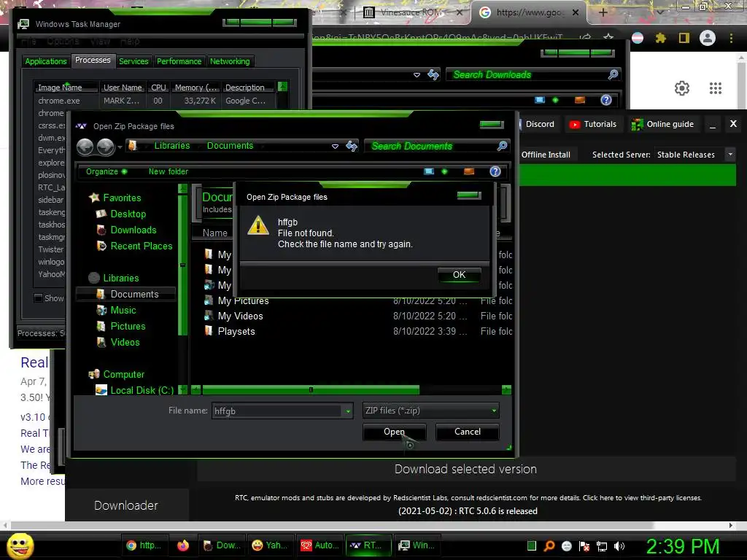Select the My Pictures folder
This screenshot has width=747, height=560.
point(243,301)
